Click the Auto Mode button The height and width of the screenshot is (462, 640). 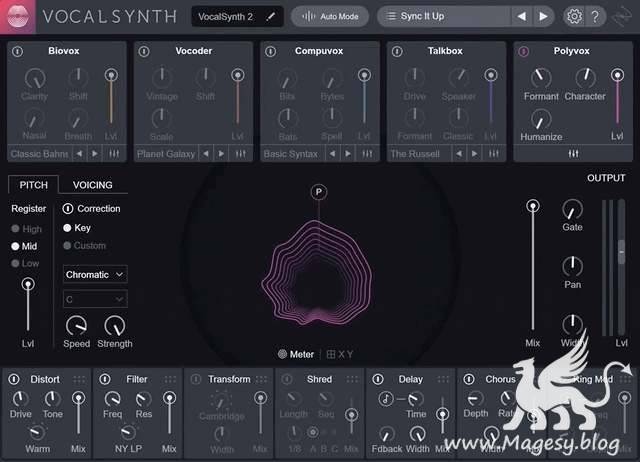pos(330,16)
